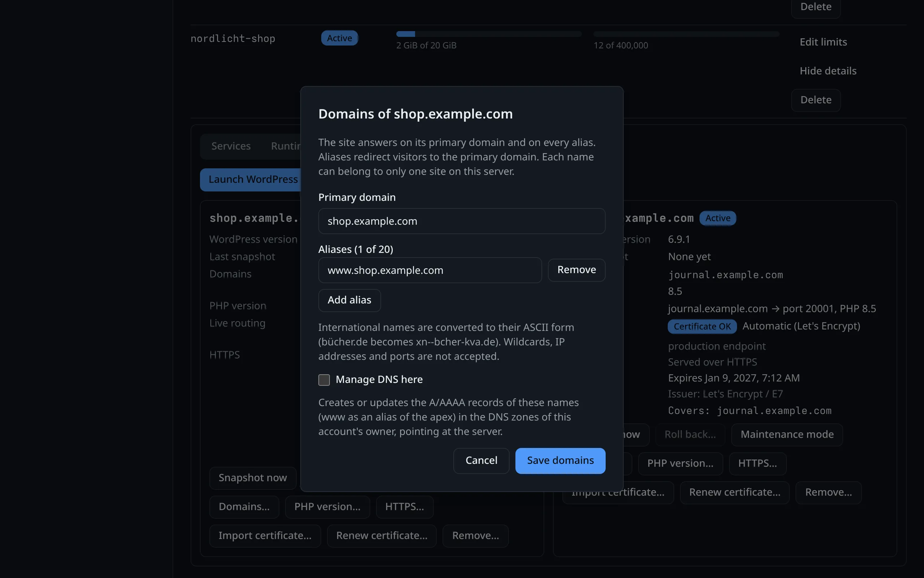Click the www.shop.example.com alias field
The height and width of the screenshot is (578, 924).
click(430, 270)
